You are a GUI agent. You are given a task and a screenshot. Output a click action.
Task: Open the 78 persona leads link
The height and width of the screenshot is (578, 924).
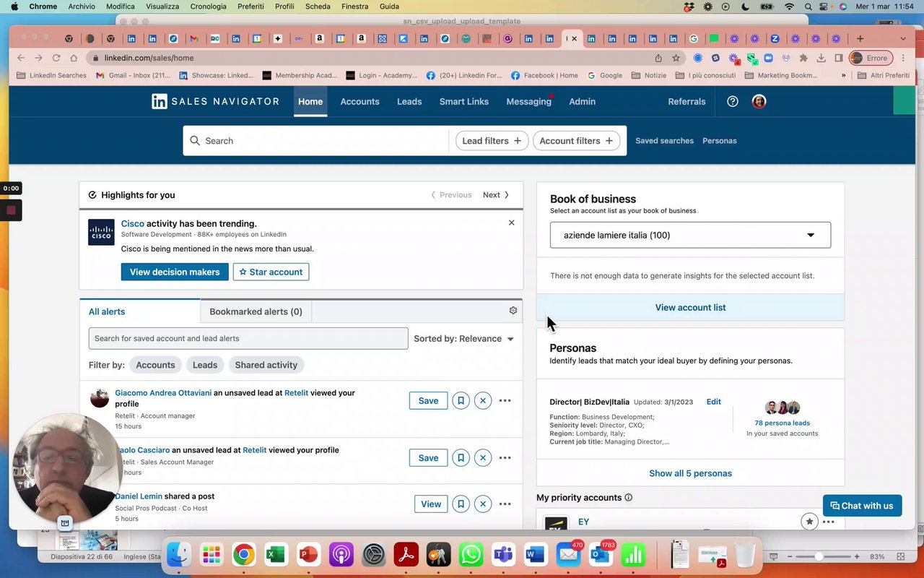(783, 423)
